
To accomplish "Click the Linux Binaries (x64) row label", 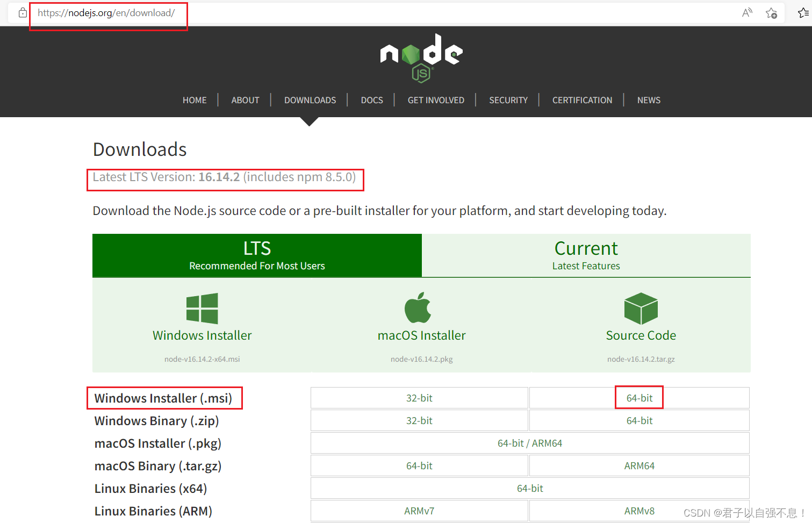I will coord(151,489).
